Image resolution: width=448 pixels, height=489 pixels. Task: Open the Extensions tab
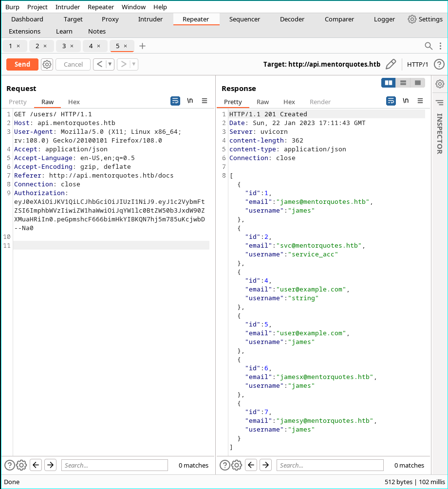(x=25, y=32)
